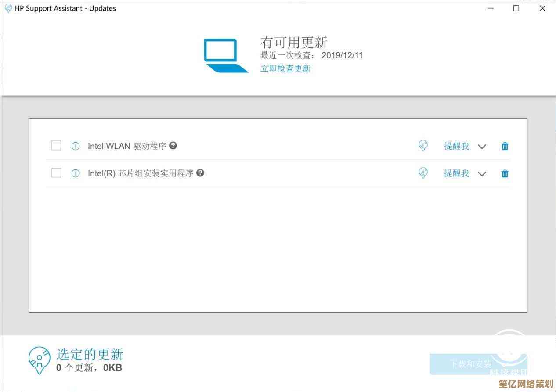Image resolution: width=556 pixels, height=392 pixels.
Task: Maximize the HP Support Assistant window
Action: (x=516, y=8)
